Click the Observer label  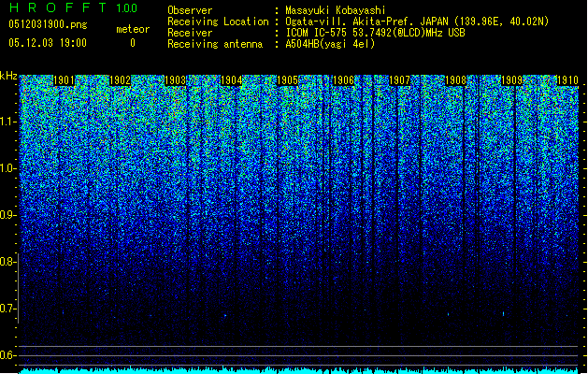(x=190, y=10)
